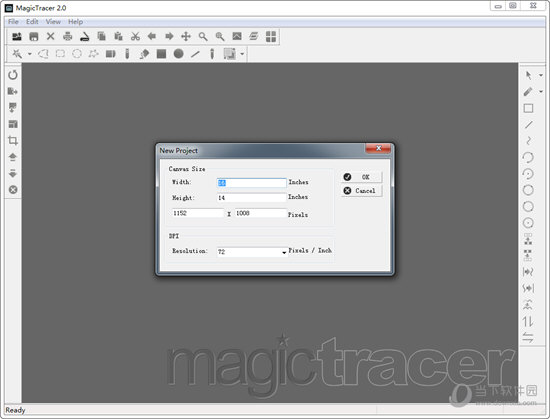Click the left arrow undo icon
Viewport: 550px width, 419px height.
coord(152,36)
